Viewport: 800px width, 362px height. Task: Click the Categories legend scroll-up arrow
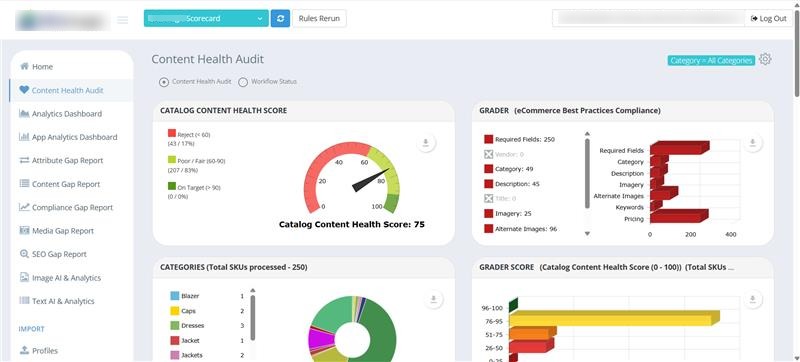pyautogui.click(x=253, y=291)
